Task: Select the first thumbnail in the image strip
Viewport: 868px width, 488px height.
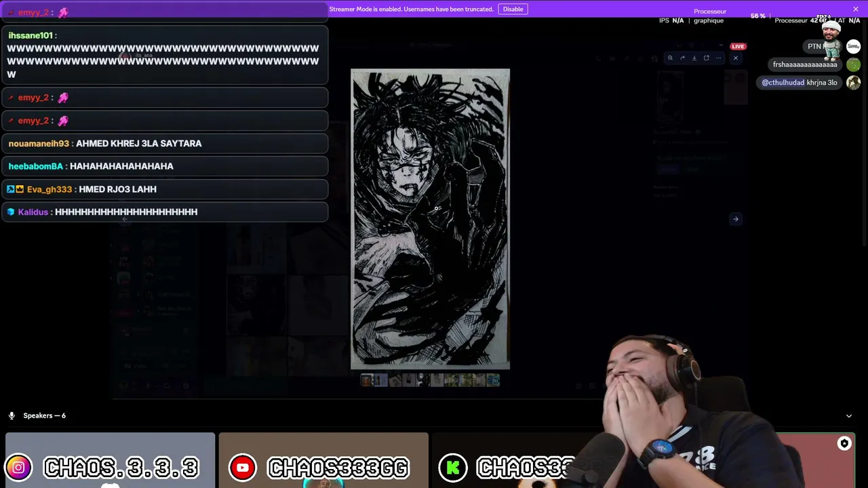Action: (366, 380)
